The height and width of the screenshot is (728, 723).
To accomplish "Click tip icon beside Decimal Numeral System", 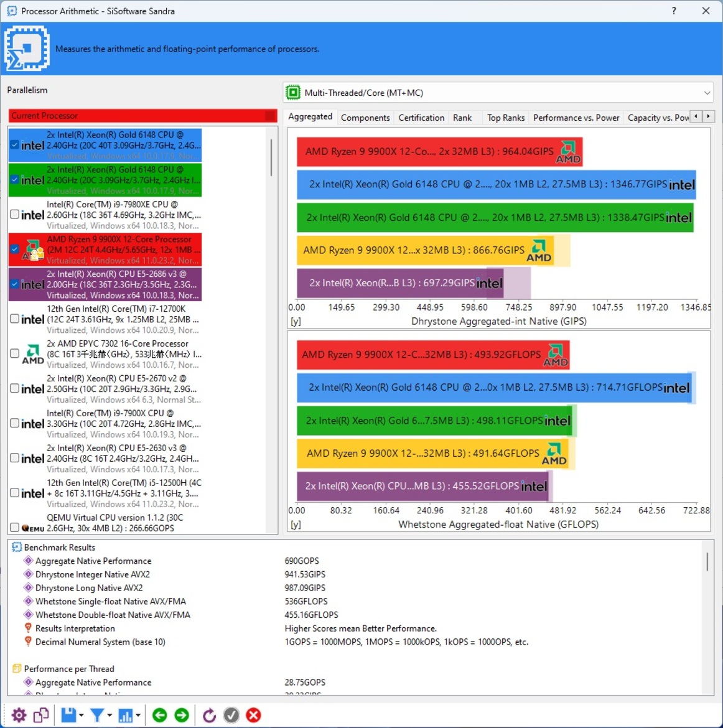I will (29, 642).
